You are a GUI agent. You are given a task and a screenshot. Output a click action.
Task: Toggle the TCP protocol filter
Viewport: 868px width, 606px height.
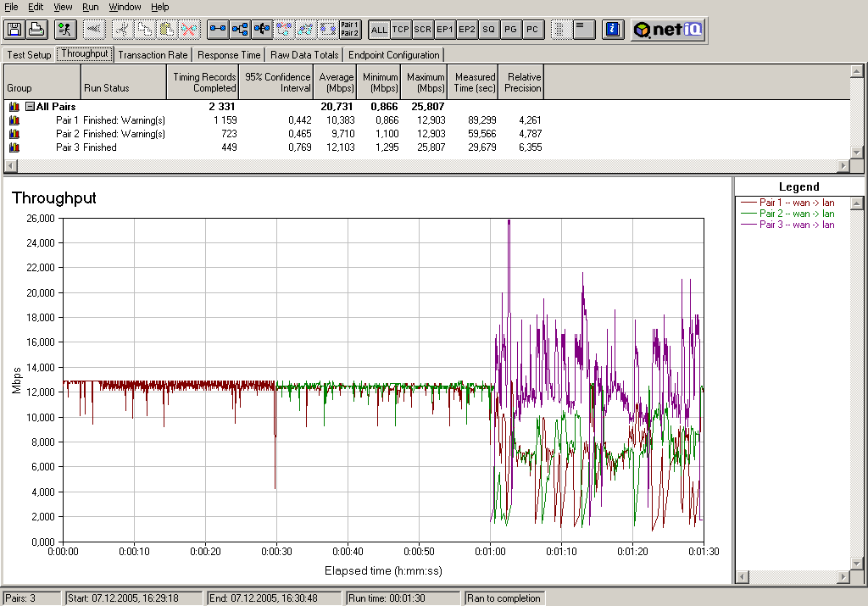click(401, 30)
